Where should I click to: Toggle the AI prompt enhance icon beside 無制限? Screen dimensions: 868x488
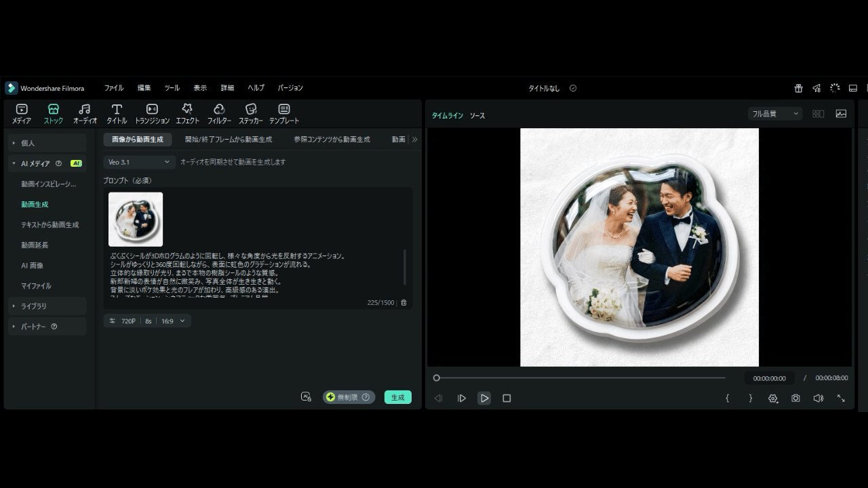coord(306,397)
